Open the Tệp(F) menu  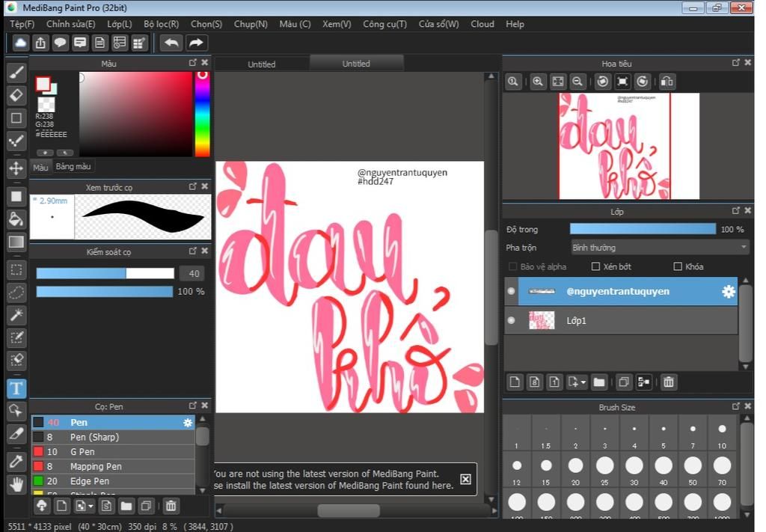click(x=22, y=24)
